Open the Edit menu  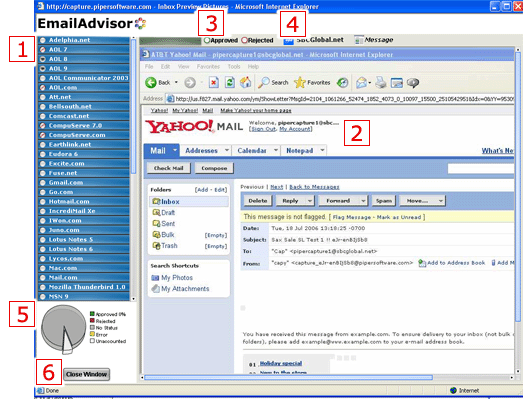tap(165, 66)
